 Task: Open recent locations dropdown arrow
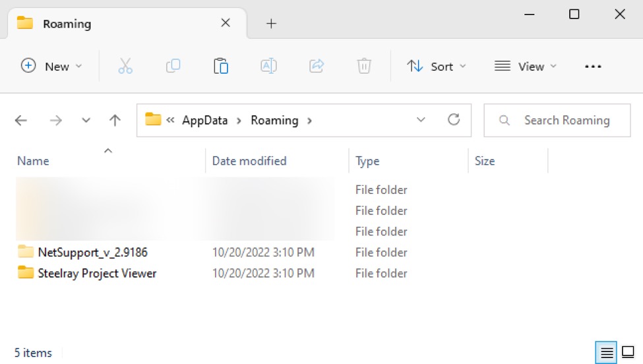tap(86, 120)
